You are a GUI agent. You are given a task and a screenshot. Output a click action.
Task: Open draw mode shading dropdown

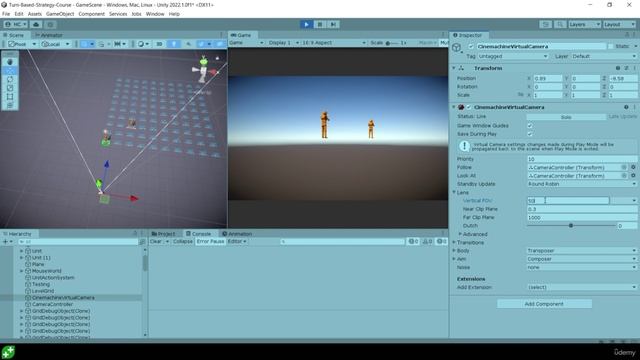point(142,44)
